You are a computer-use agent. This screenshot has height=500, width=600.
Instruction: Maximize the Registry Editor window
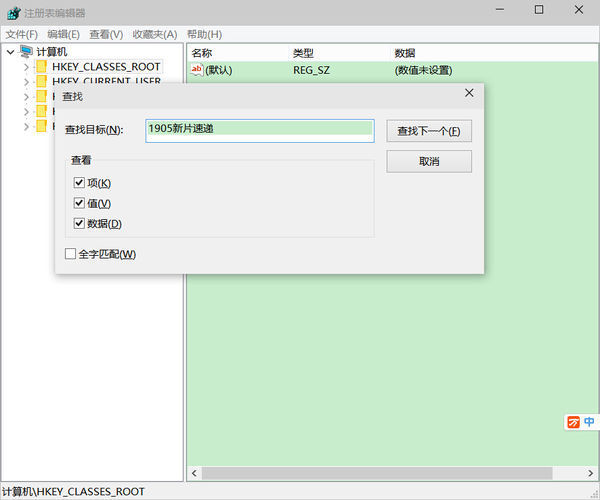[x=539, y=10]
